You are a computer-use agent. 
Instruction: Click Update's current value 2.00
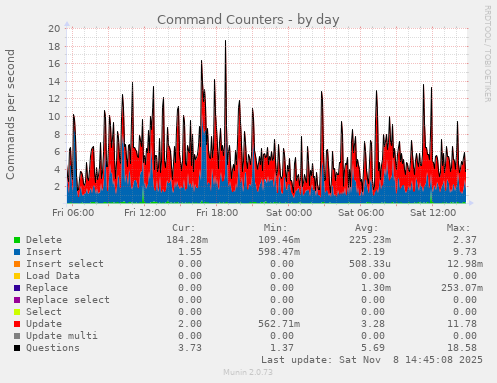pos(190,324)
